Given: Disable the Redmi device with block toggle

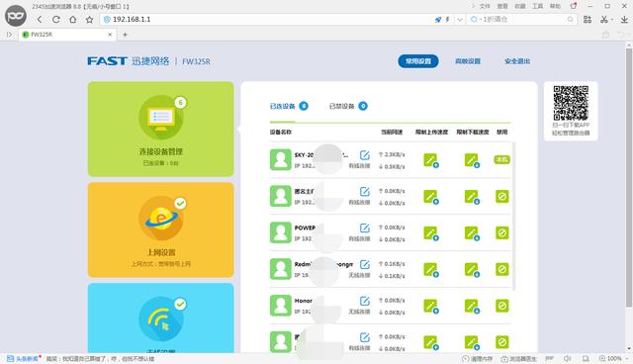Looking at the screenshot, I should (x=502, y=269).
